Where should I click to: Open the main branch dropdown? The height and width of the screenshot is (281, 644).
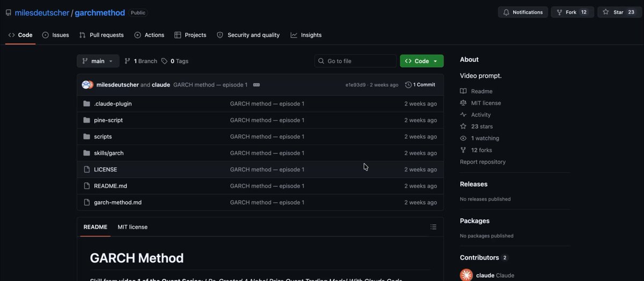coord(98,61)
